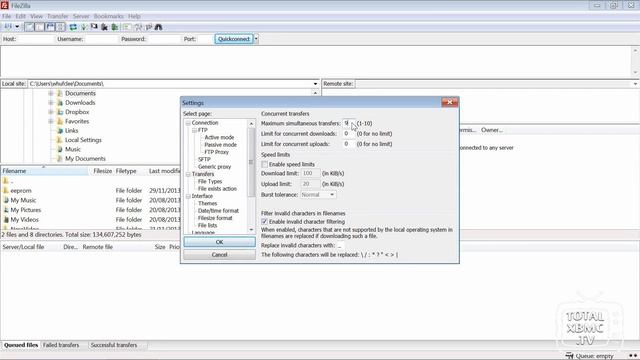640x360 pixels.
Task: Toggle message log display icon
Action: 29,27
